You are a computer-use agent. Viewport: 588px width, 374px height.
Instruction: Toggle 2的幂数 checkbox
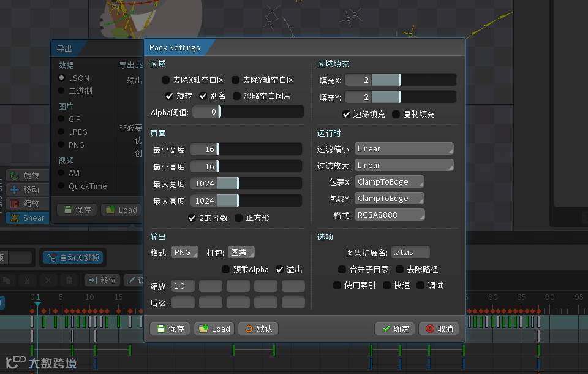(192, 218)
